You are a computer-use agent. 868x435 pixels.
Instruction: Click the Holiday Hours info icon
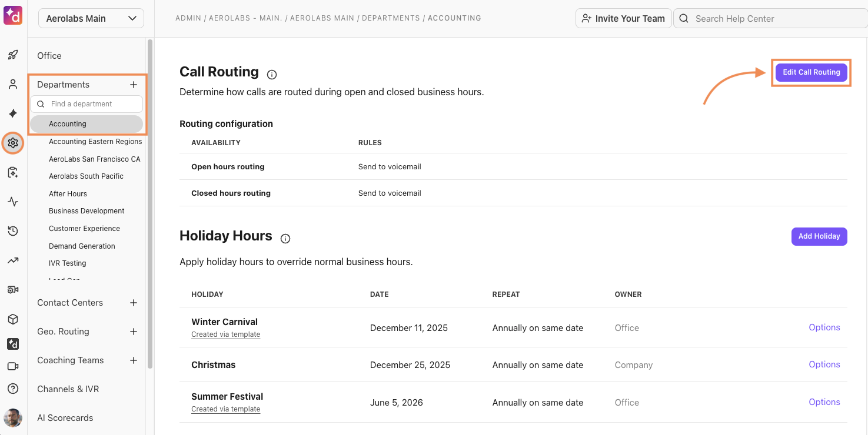click(285, 239)
